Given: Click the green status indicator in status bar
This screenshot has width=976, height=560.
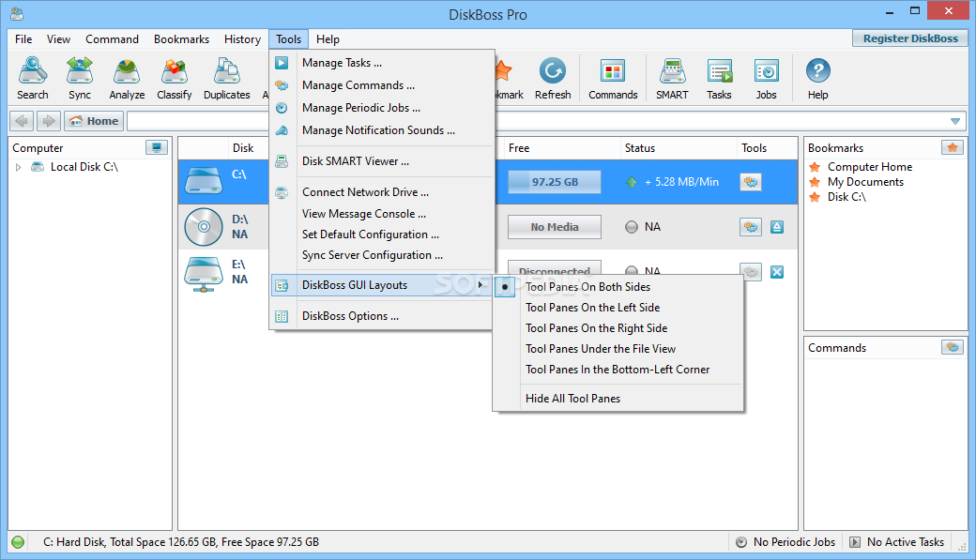Looking at the screenshot, I should pyautogui.click(x=18, y=542).
